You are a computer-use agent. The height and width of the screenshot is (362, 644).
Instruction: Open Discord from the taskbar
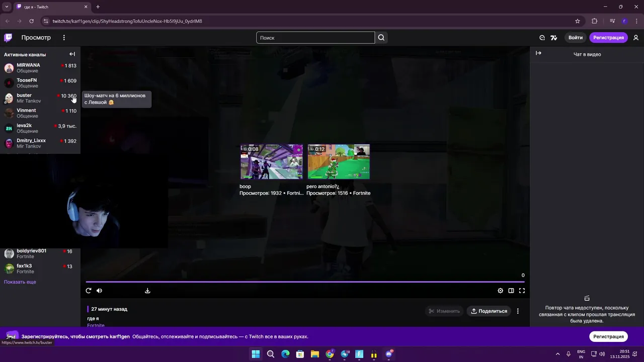click(x=389, y=354)
